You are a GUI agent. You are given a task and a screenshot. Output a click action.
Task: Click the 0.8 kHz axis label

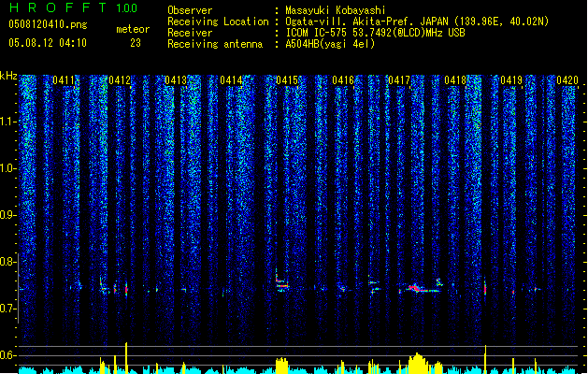pos(7,262)
